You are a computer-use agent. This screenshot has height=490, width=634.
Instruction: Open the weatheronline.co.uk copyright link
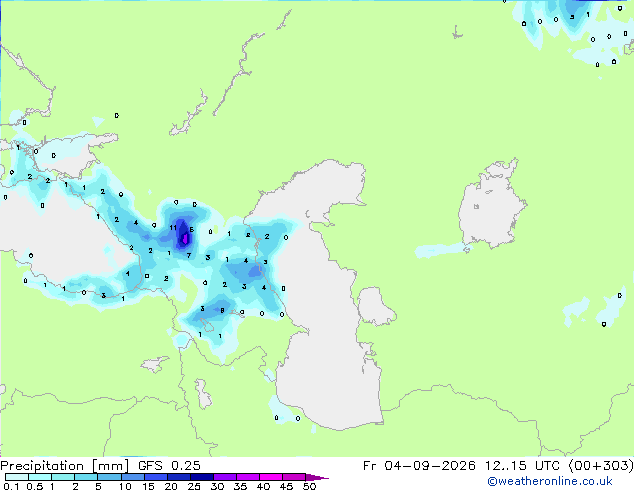click(x=550, y=481)
